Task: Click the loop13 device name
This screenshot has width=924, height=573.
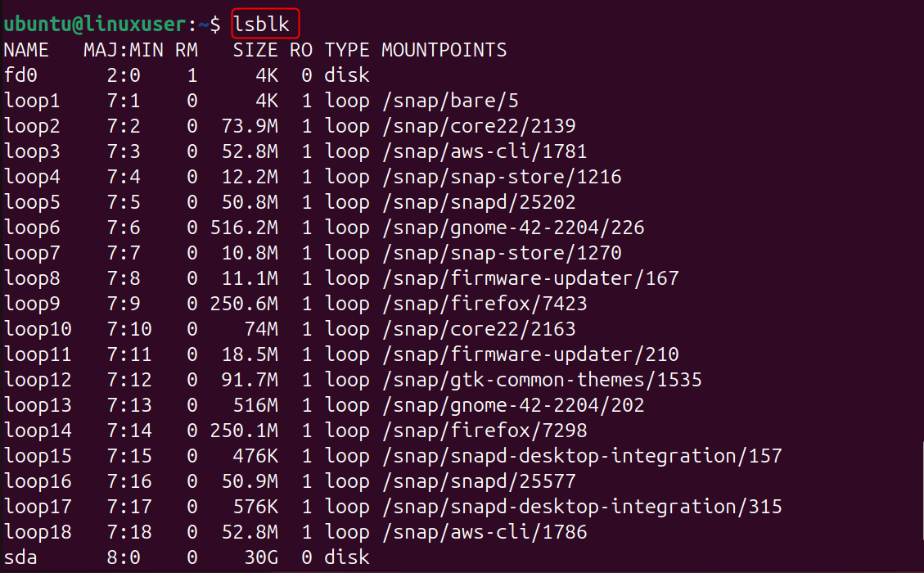Action: point(38,405)
